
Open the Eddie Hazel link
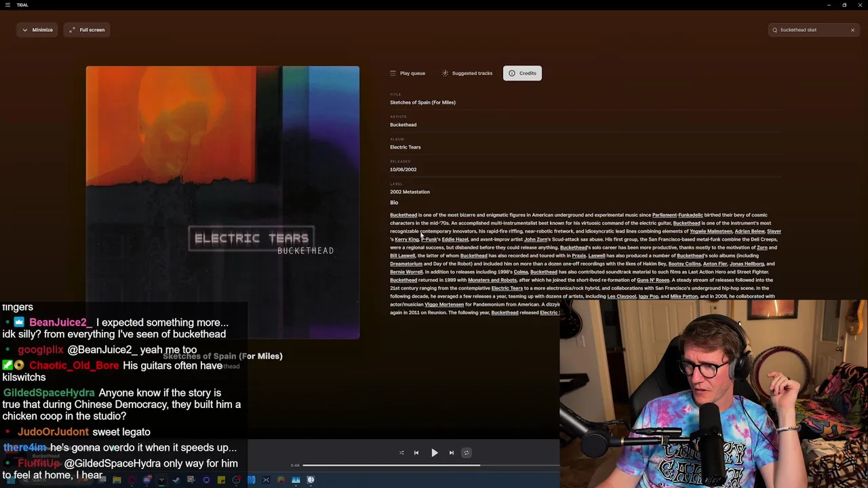coord(455,239)
